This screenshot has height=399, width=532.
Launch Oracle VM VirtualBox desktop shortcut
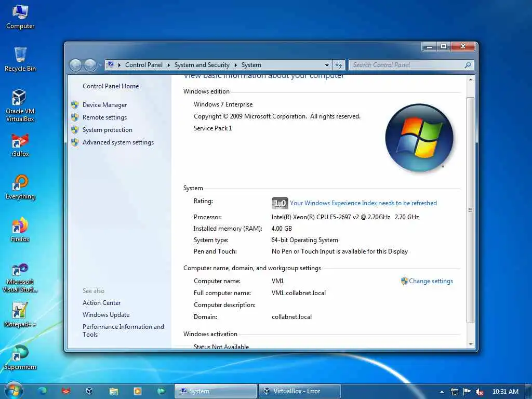coord(20,105)
